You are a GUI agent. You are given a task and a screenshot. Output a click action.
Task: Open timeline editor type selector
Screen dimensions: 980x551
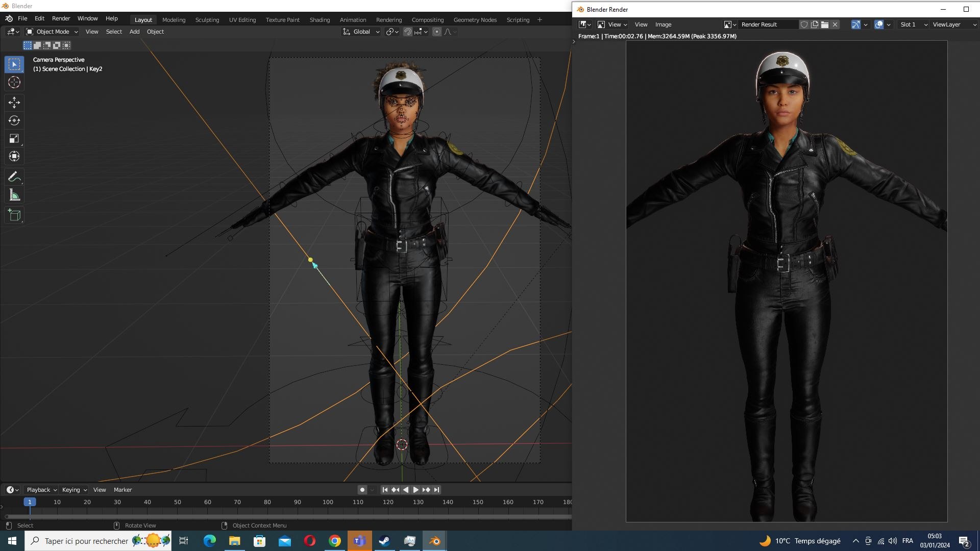click(13, 490)
